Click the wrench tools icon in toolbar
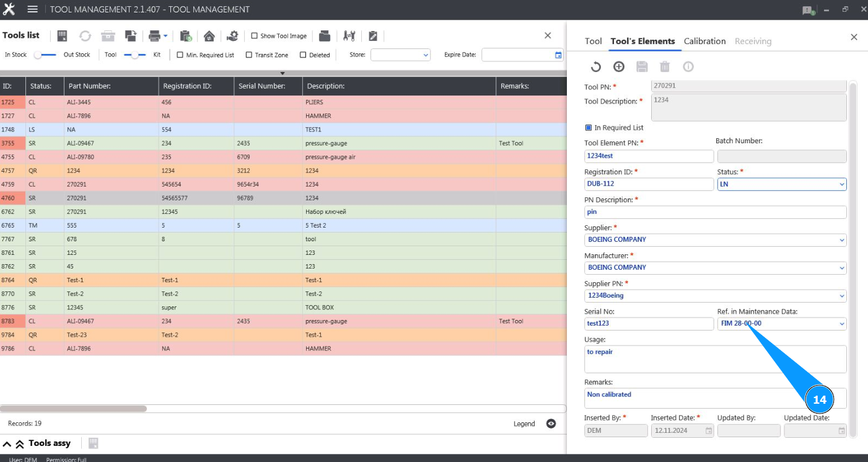Viewport: 868px width, 462px height. (349, 36)
